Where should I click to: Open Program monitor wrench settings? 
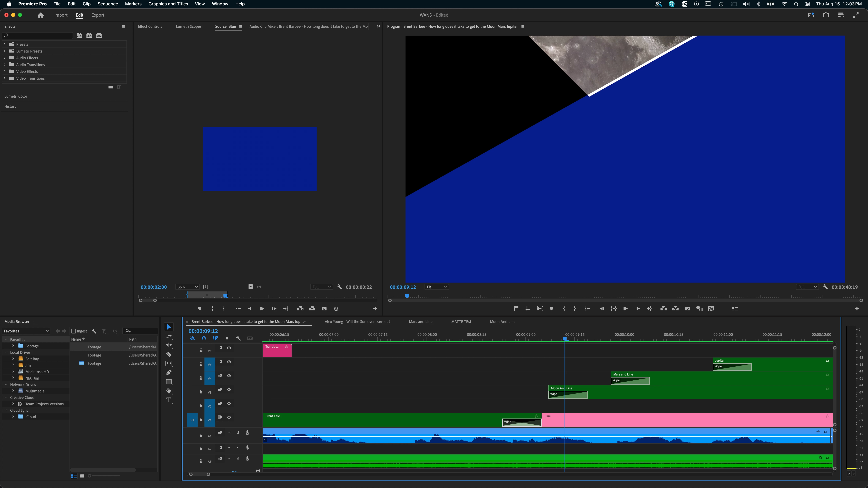825,287
